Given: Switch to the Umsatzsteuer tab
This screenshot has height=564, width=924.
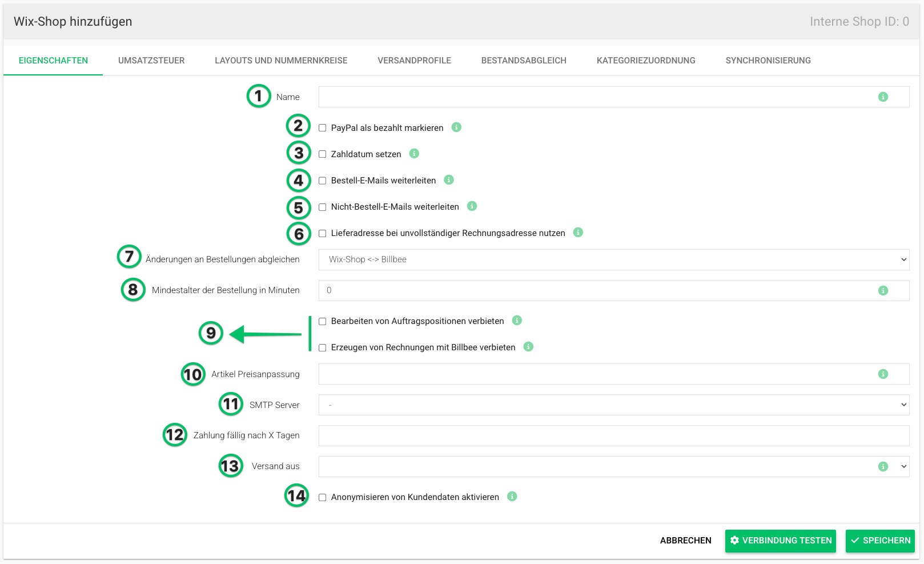Looking at the screenshot, I should (151, 61).
